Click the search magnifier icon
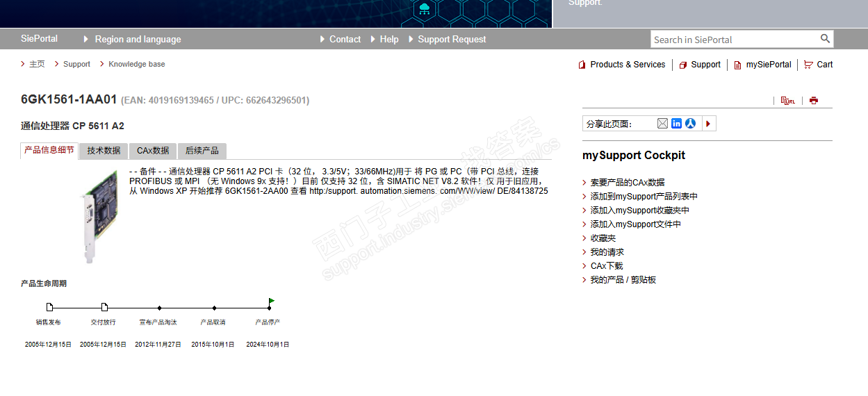 pyautogui.click(x=825, y=39)
